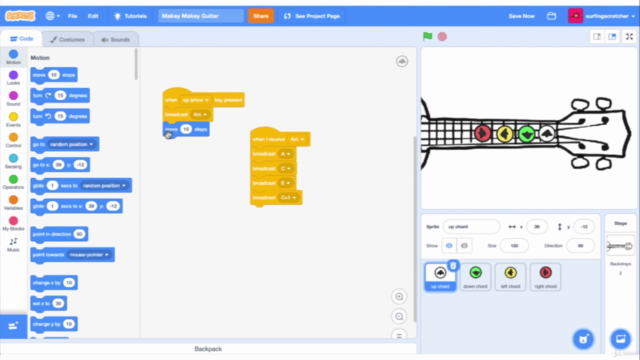Click the turn clockwise 15 degrees block
The height and width of the screenshot is (360, 640).
click(60, 96)
